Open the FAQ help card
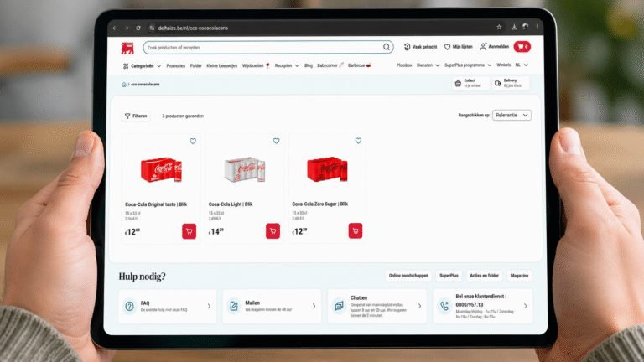The height and width of the screenshot is (362, 644). point(167,306)
